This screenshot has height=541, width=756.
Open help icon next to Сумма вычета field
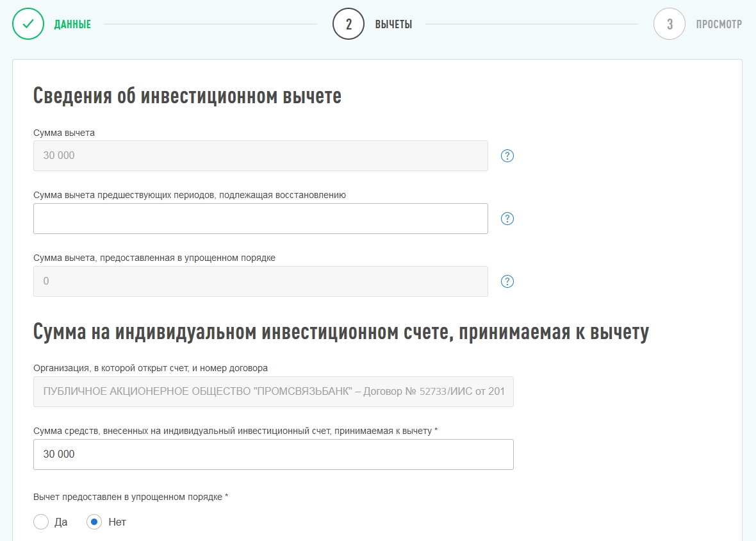[x=507, y=156]
